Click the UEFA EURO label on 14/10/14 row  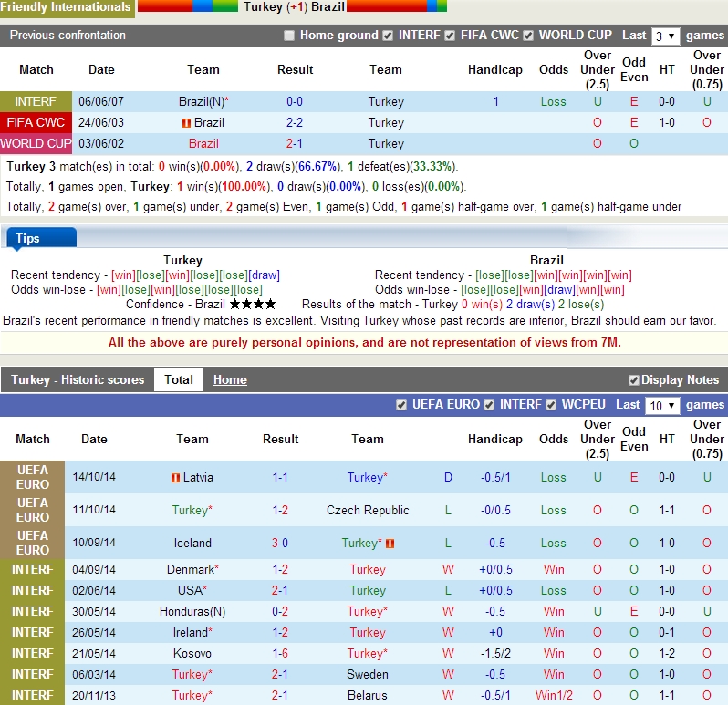tap(33, 477)
